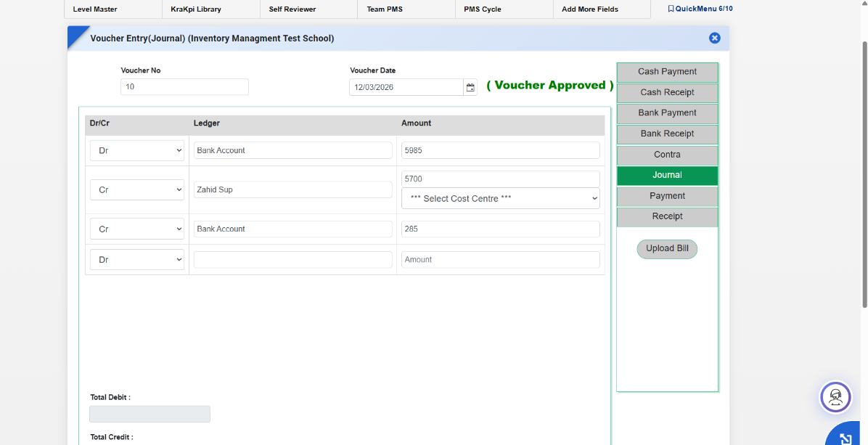
Task: Click the blue expand arrows icon
Action: [x=846, y=438]
